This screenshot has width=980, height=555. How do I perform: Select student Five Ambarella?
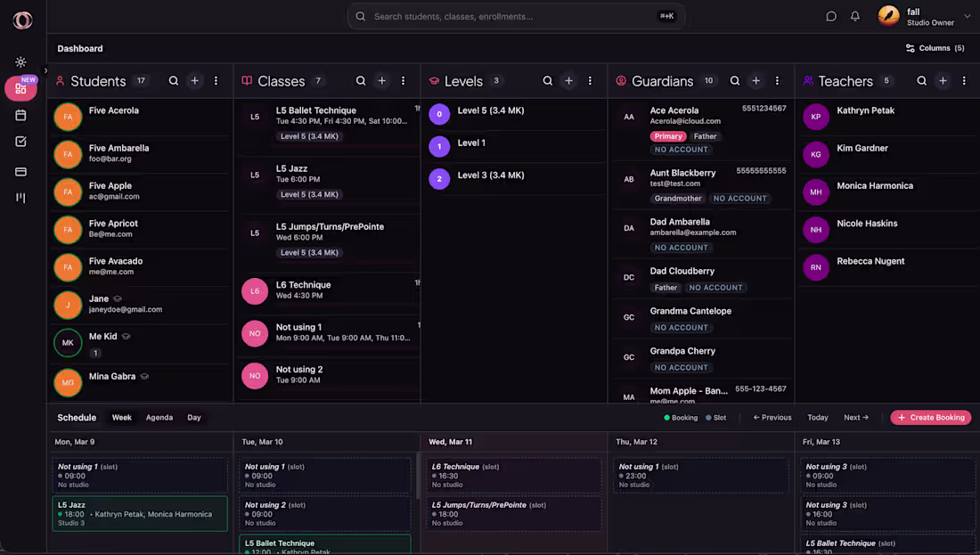coord(142,154)
